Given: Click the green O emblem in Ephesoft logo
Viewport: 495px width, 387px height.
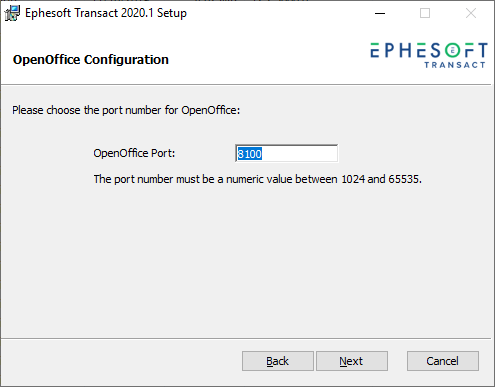Looking at the screenshot, I should [x=452, y=50].
